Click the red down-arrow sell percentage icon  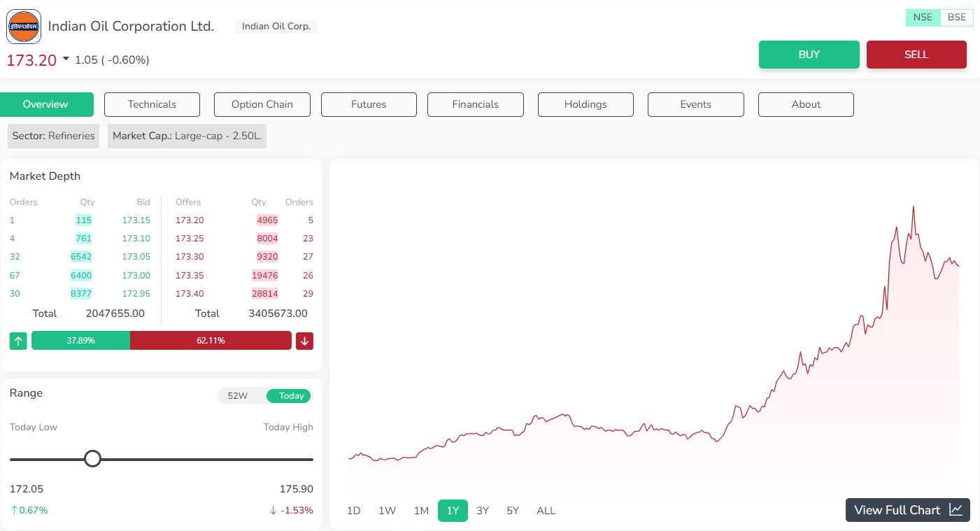point(304,341)
